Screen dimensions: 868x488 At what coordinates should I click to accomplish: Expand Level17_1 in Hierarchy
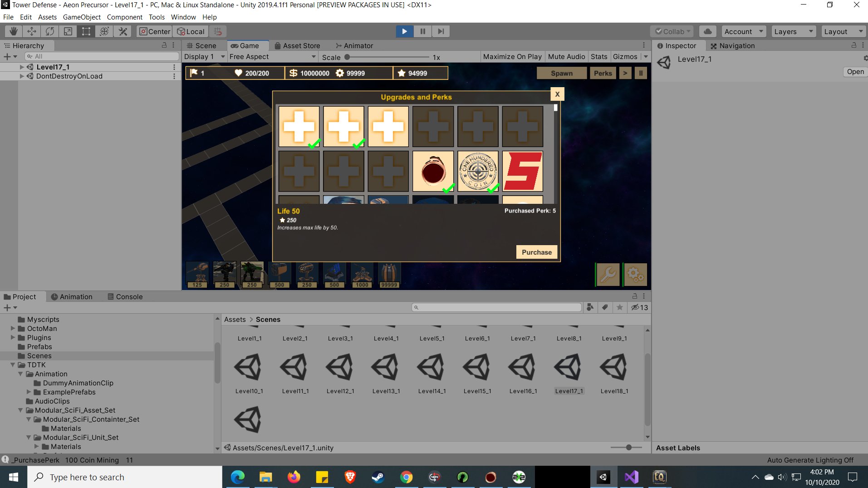21,67
